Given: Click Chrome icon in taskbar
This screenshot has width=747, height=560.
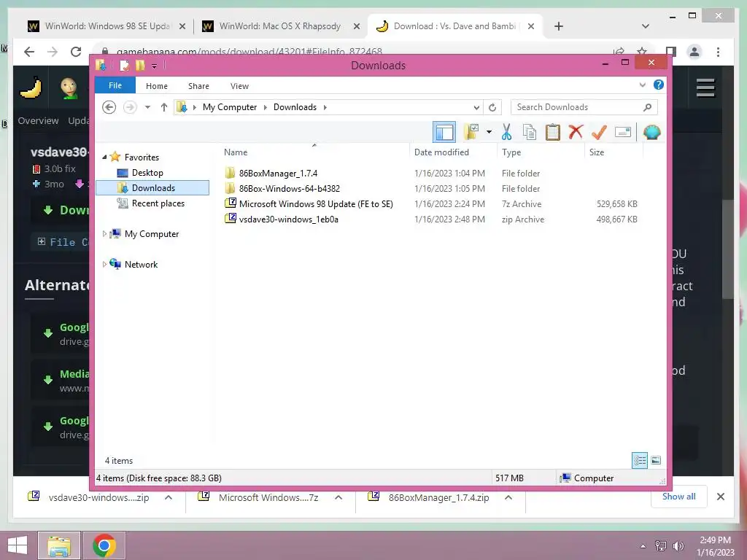Looking at the screenshot, I should 104,545.
